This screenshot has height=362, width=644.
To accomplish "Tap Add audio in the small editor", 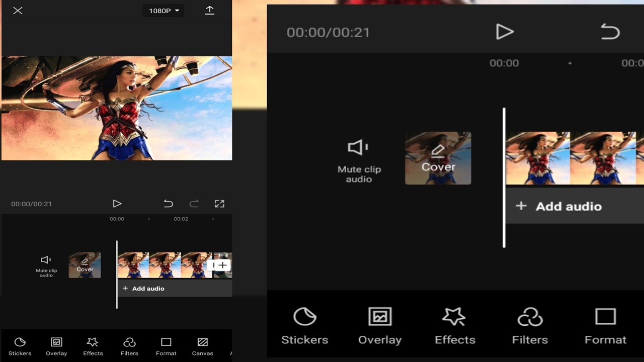I will [x=175, y=289].
